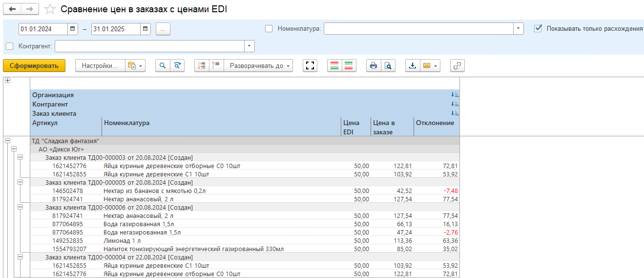The width and height of the screenshot is (644, 278).
Task: Open the Разворачивать до dropdown
Action: (x=258, y=66)
